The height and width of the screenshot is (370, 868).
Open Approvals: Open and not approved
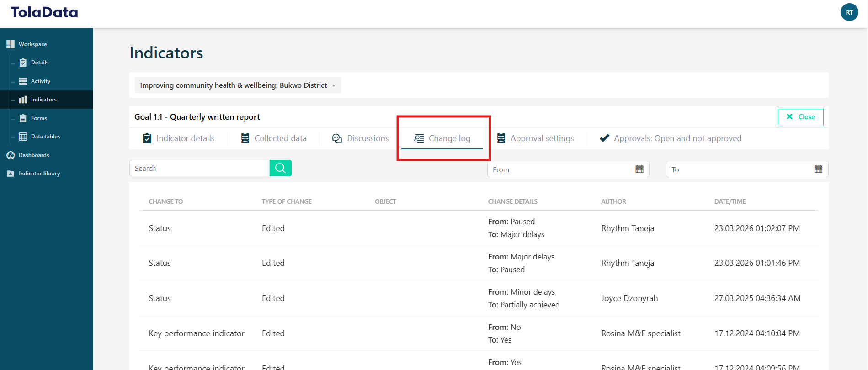(x=671, y=138)
